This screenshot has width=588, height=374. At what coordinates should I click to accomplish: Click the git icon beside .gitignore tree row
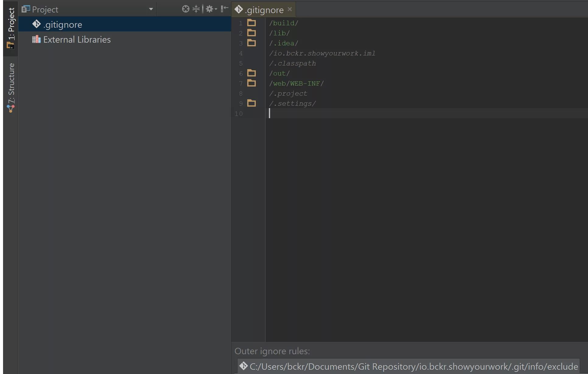coord(37,24)
